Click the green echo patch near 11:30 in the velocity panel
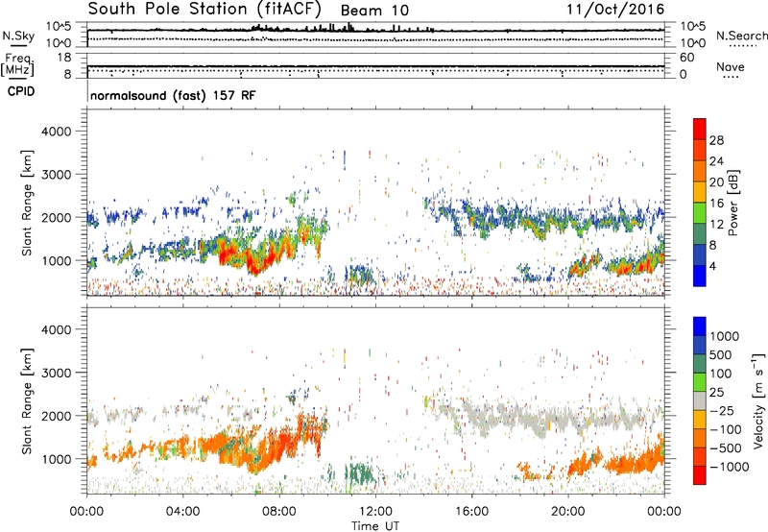 (x=360, y=474)
